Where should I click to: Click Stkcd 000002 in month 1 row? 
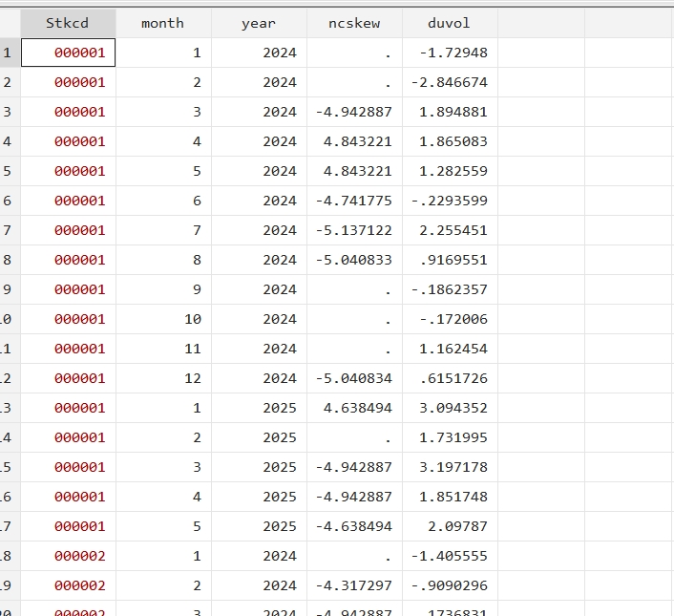point(68,556)
